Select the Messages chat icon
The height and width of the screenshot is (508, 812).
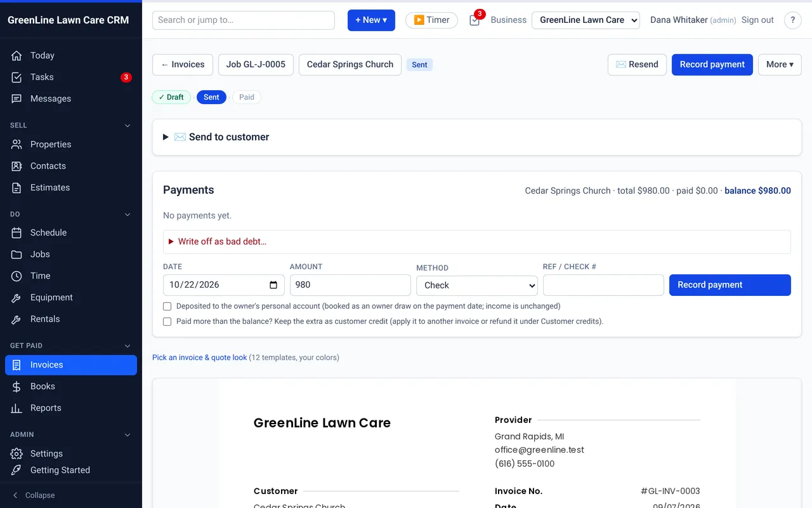pos(17,99)
